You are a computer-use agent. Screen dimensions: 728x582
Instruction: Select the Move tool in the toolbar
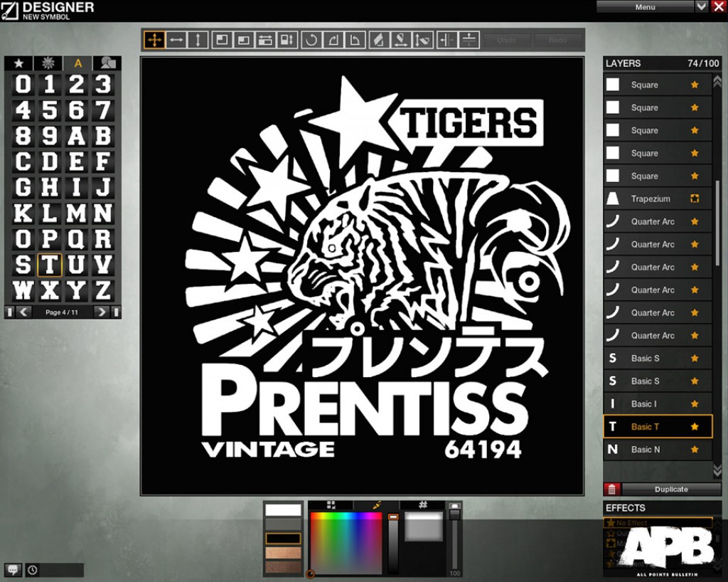154,40
